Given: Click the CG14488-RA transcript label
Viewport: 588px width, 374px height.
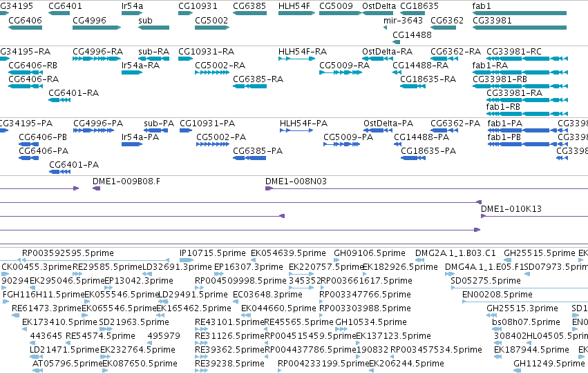Looking at the screenshot, I should point(420,66).
